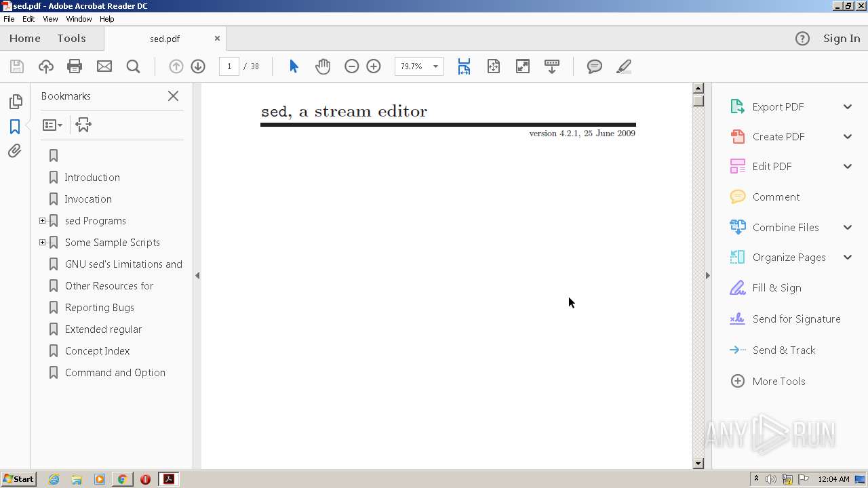Click the cloud upload icon
The image size is (868, 488).
(x=46, y=66)
